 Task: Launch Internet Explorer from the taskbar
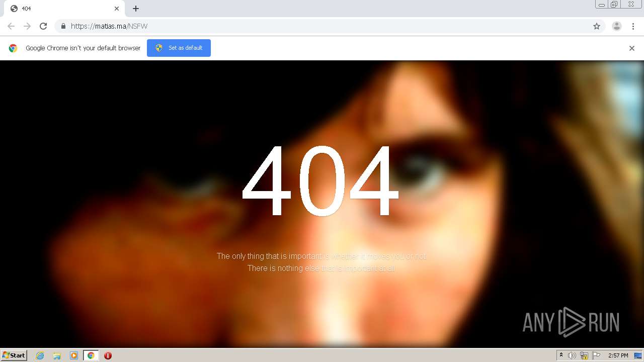point(40,355)
